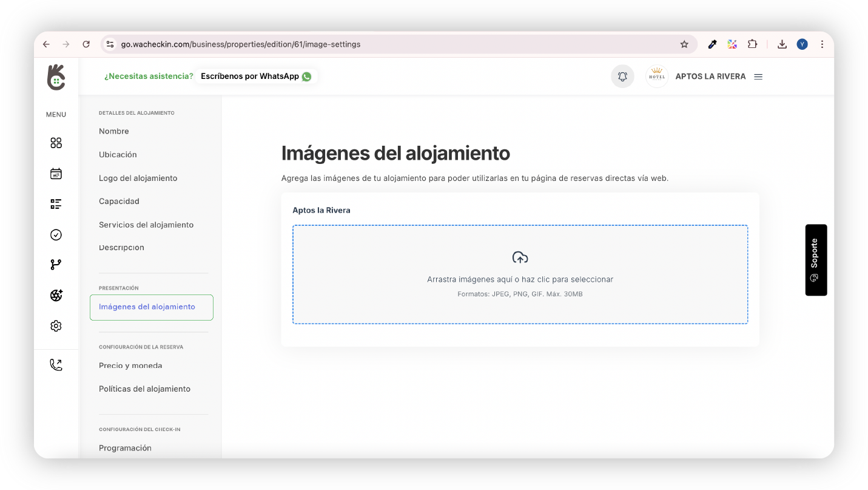Open the settings gear icon in sidebar

click(56, 326)
